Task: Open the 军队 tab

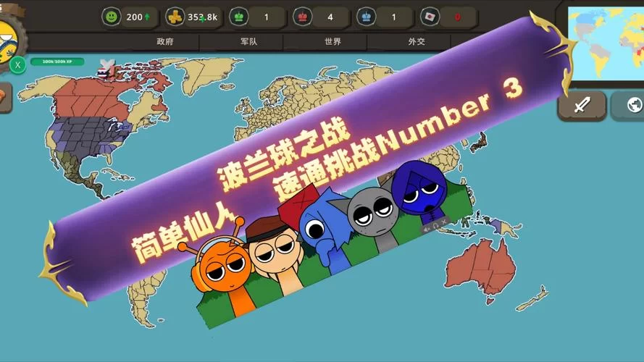Action: point(249,41)
